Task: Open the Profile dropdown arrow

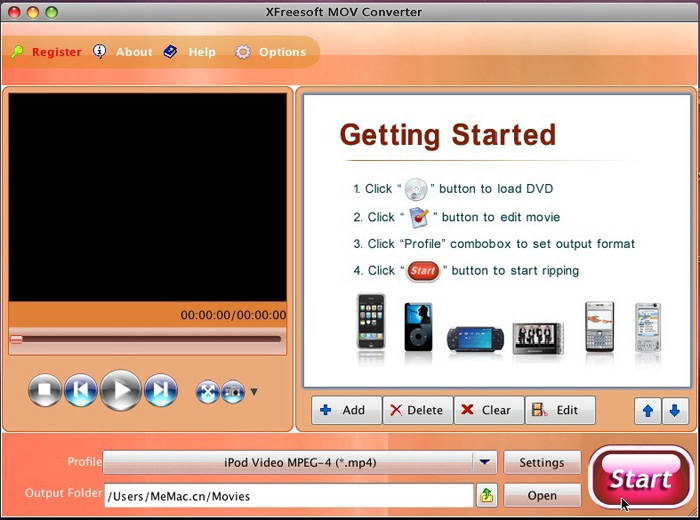Action: (485, 462)
